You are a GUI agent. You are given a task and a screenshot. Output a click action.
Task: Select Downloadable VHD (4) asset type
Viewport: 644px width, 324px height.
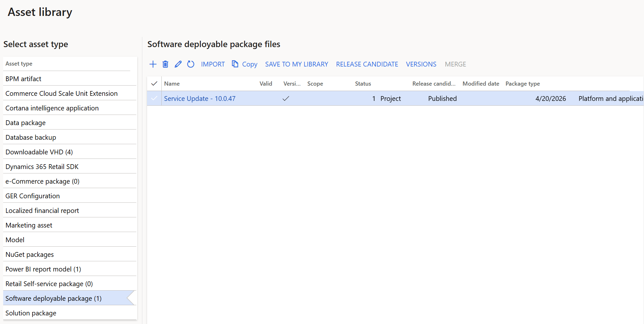pos(39,152)
